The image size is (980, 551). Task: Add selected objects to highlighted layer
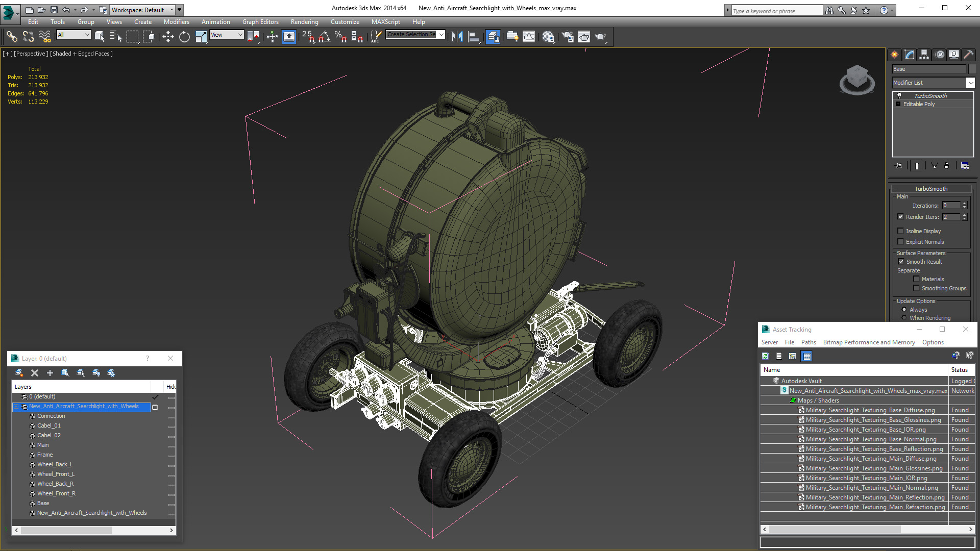click(50, 373)
